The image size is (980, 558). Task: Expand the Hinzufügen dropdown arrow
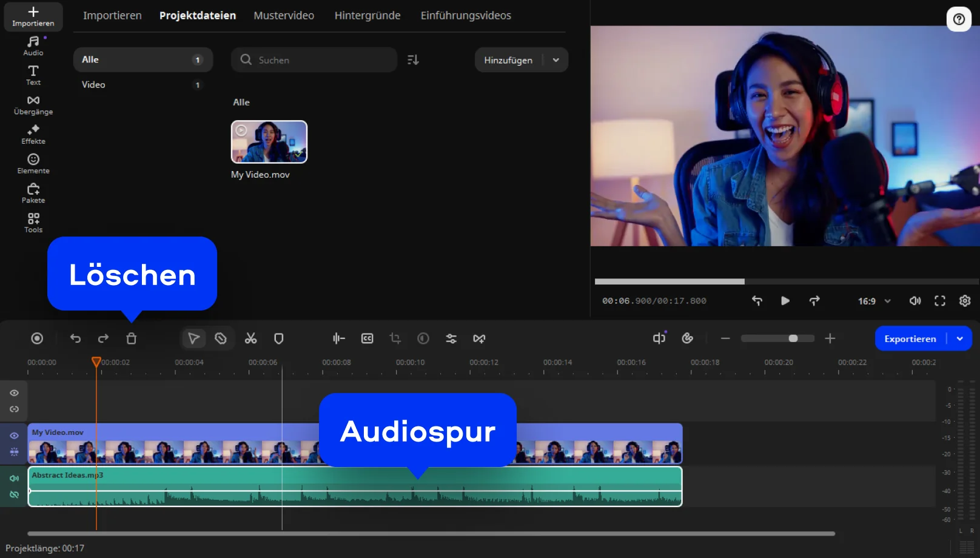[x=555, y=60]
